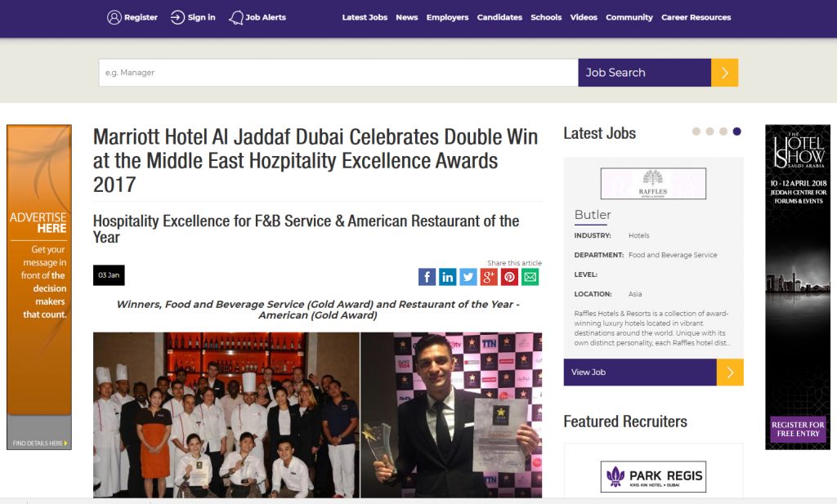Click the Sign in arrow icon
This screenshot has width=837, height=504.
pyautogui.click(x=177, y=18)
